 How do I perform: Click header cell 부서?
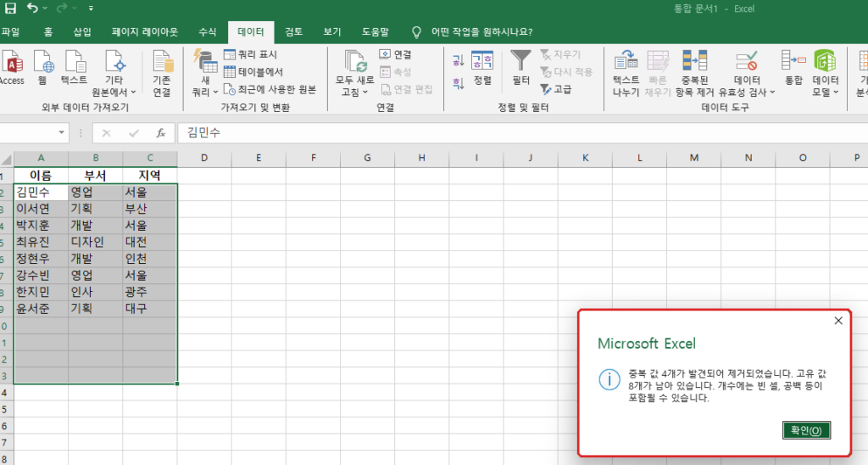pyautogui.click(x=95, y=176)
